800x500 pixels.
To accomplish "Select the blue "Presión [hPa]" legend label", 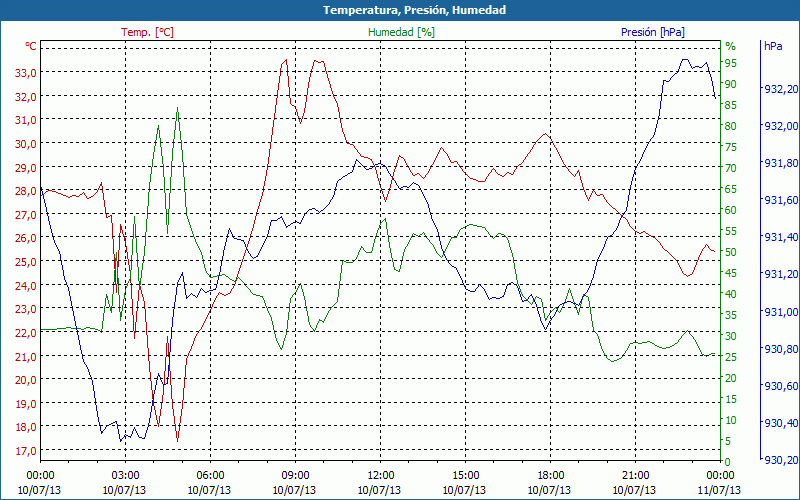I will (x=653, y=32).
